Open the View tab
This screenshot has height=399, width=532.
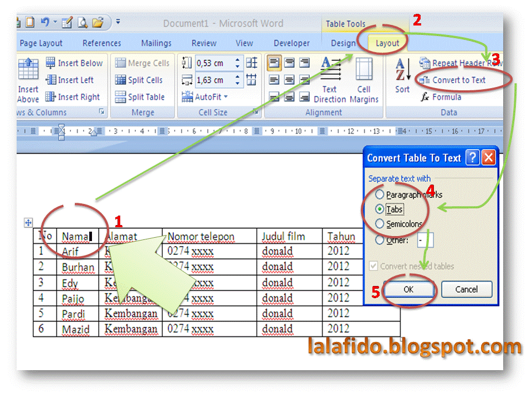point(244,43)
